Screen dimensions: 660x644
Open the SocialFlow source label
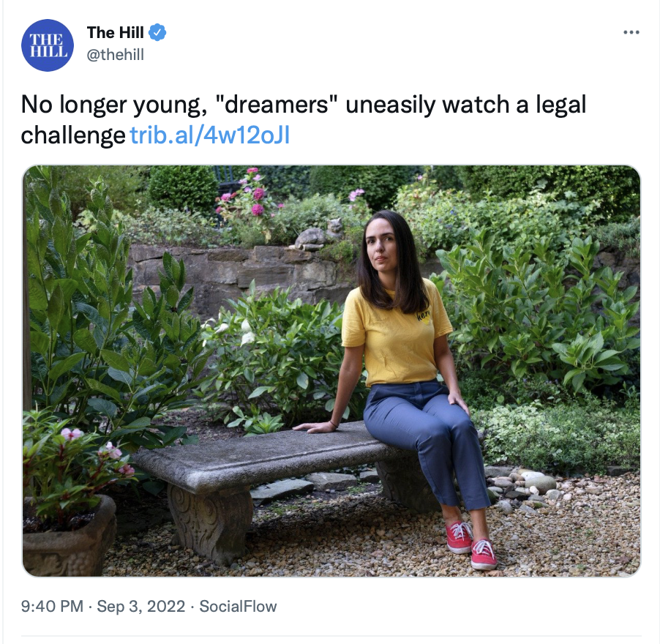coord(238,607)
